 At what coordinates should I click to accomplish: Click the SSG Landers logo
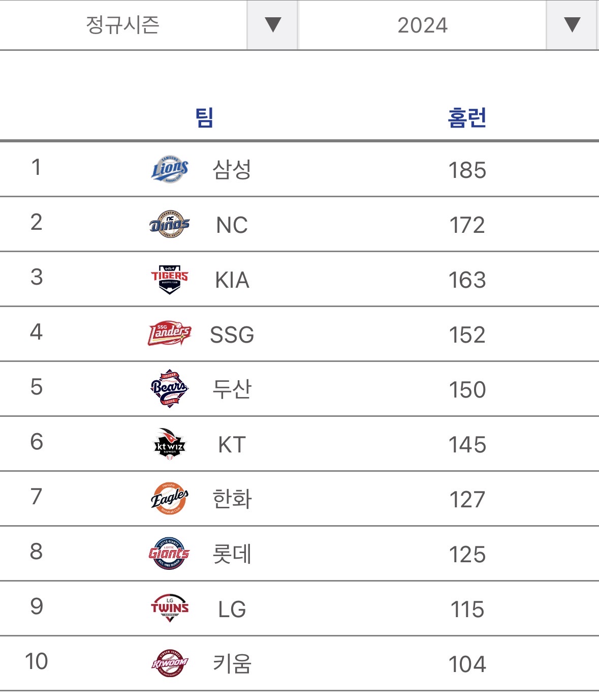pyautogui.click(x=170, y=334)
